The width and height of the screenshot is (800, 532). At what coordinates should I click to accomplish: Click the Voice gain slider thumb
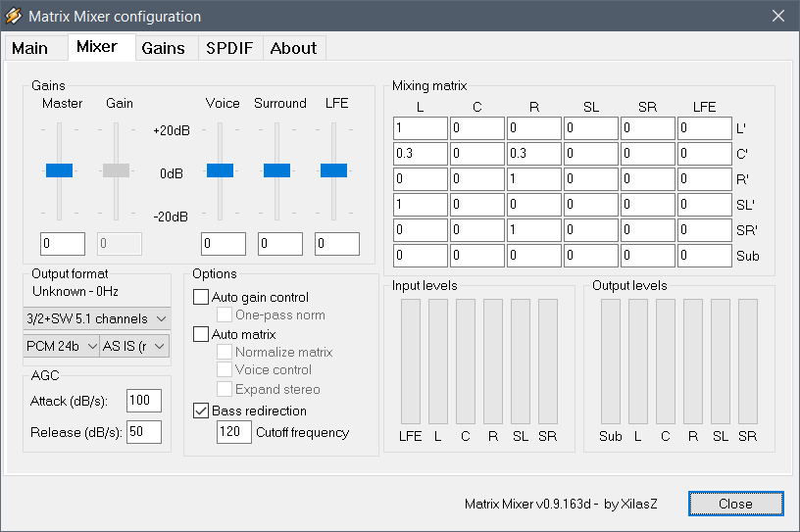[x=220, y=170]
